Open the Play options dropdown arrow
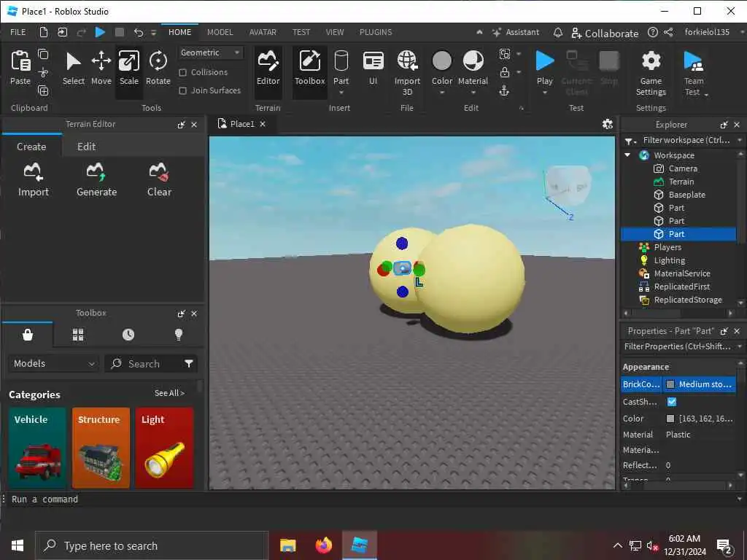The width and height of the screenshot is (747, 560). point(544,93)
